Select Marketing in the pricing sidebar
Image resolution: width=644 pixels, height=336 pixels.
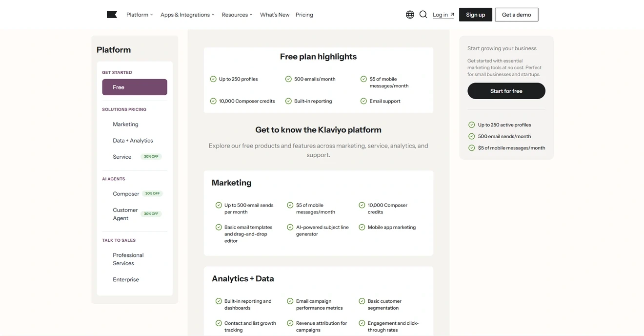coord(125,124)
